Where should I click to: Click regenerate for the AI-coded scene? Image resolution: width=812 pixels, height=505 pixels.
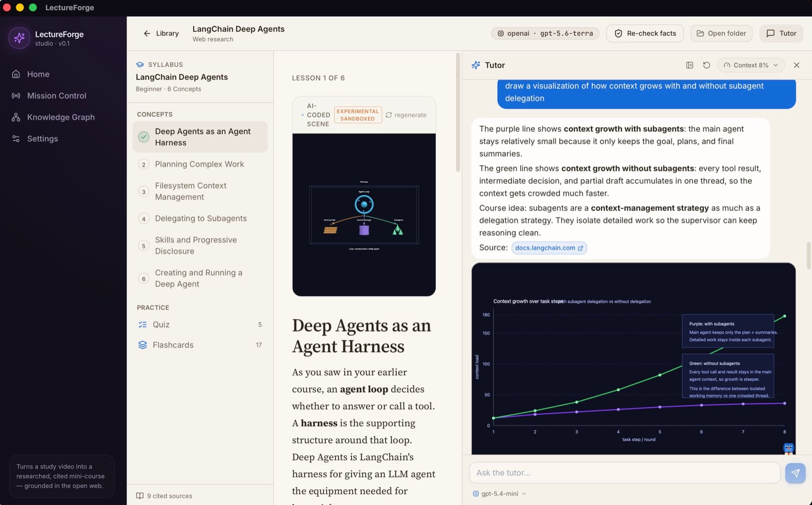(x=406, y=115)
